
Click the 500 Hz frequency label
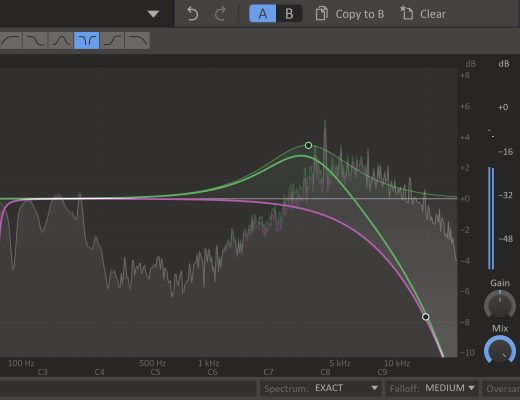click(152, 363)
